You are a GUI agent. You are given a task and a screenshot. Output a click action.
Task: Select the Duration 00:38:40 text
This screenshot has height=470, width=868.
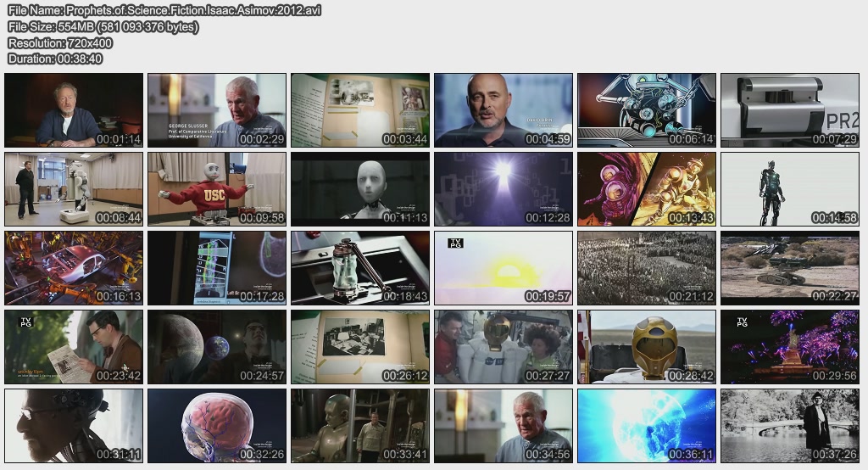point(55,59)
